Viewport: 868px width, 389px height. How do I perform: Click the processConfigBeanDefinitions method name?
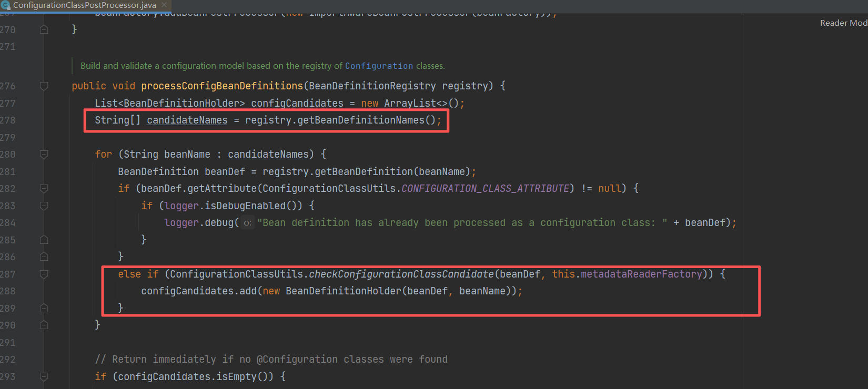(222, 86)
